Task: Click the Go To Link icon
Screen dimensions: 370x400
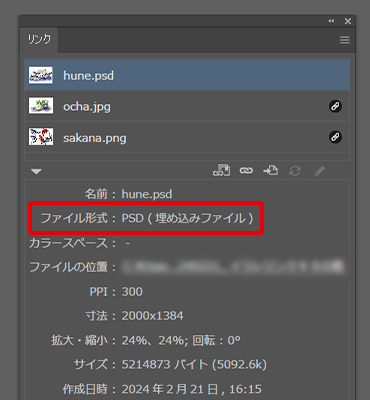Action: [x=270, y=170]
